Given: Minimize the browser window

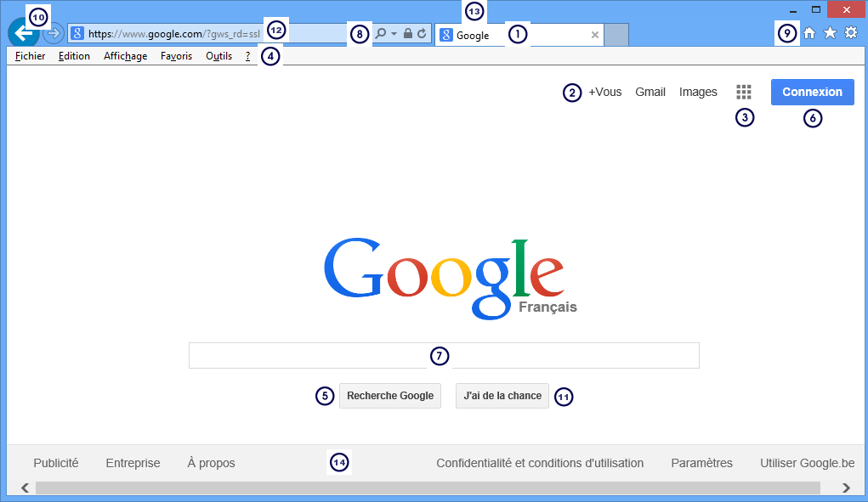Looking at the screenshot, I should coord(792,10).
